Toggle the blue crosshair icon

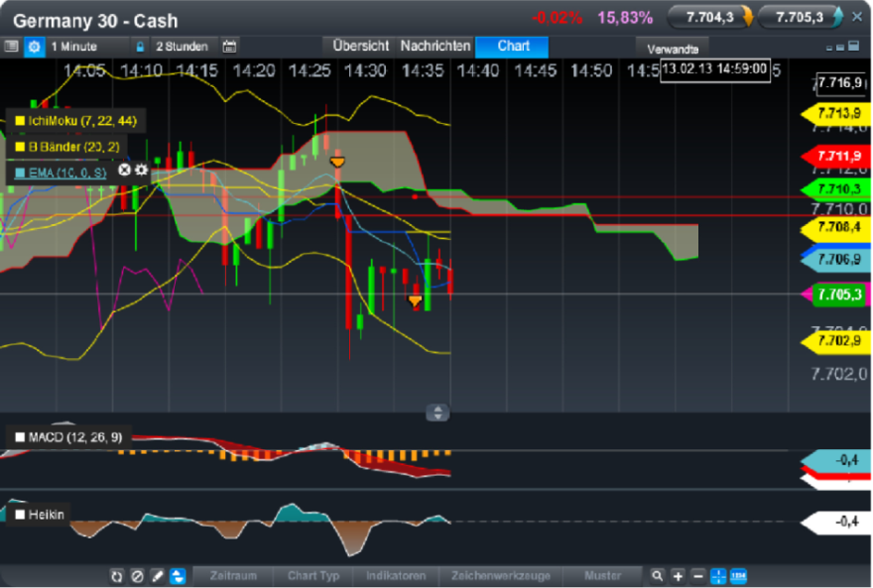[718, 576]
